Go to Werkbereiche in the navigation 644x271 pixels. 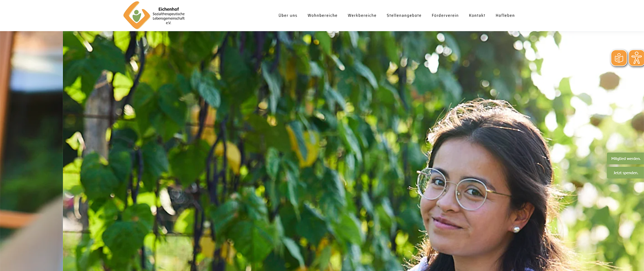362,15
